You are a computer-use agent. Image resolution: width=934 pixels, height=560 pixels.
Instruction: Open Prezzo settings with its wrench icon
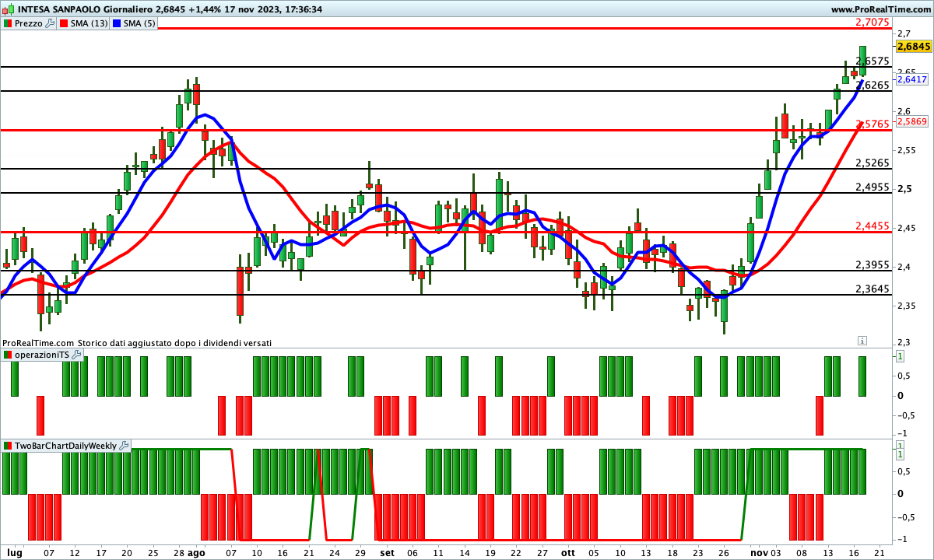(x=51, y=23)
